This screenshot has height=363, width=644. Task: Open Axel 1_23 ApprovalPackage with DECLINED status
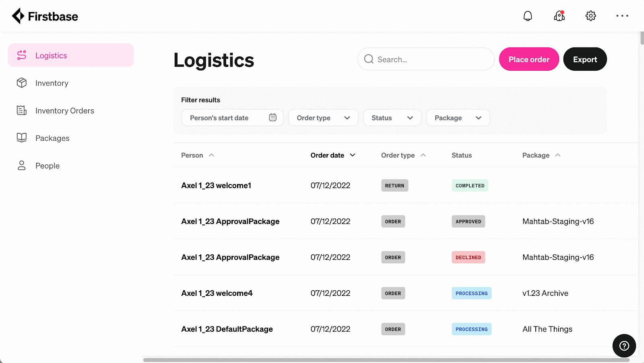[x=406, y=257]
